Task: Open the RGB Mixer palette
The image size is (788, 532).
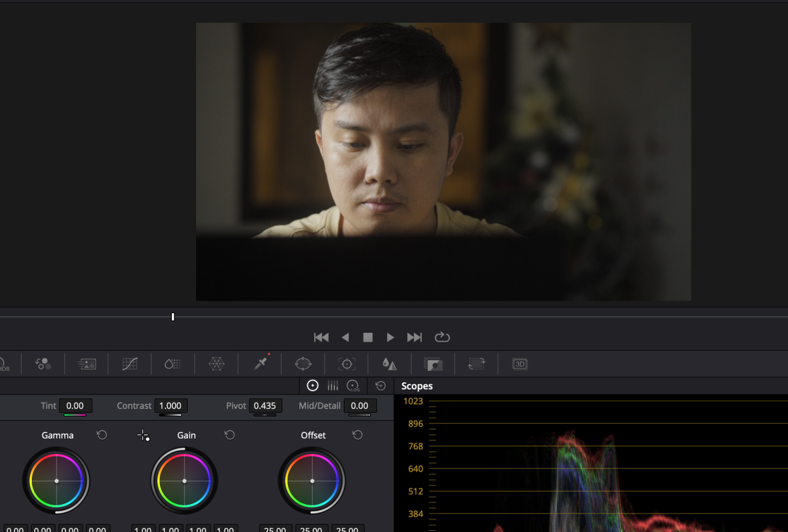Action: (x=43, y=364)
